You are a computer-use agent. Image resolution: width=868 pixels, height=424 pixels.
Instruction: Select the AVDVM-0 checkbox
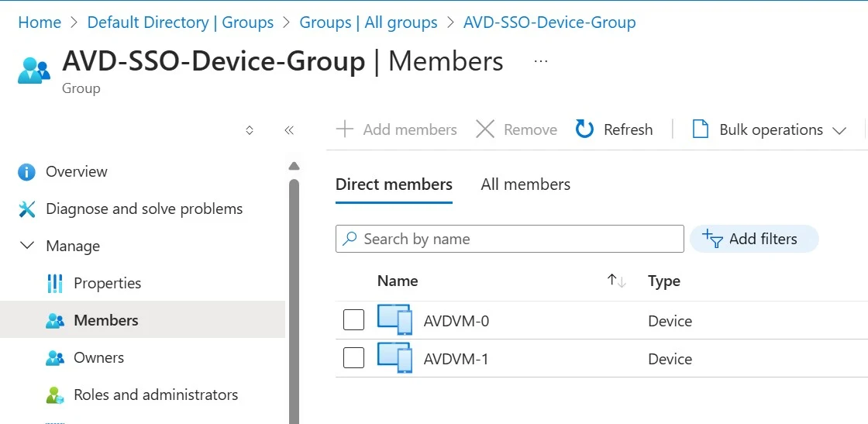point(353,320)
